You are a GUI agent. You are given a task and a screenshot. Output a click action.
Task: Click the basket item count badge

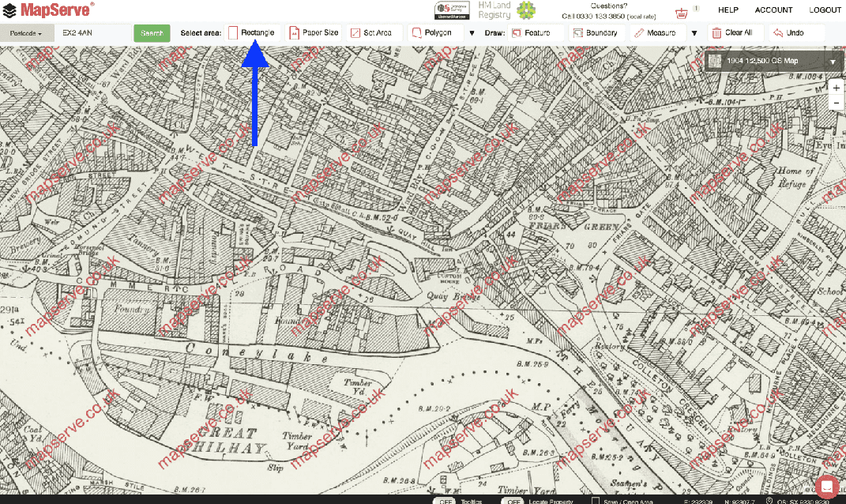[696, 8]
